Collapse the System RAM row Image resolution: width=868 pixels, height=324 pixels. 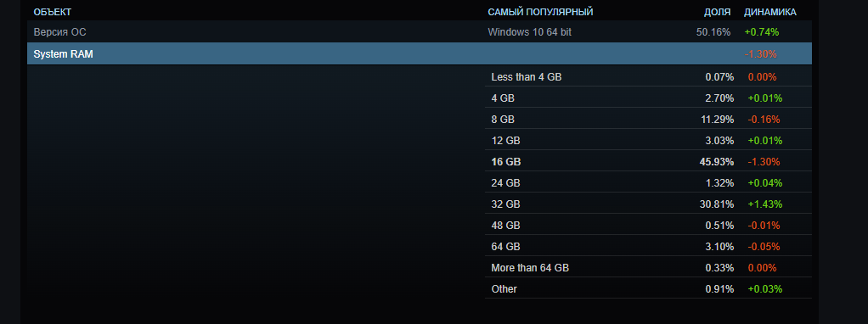click(419, 54)
